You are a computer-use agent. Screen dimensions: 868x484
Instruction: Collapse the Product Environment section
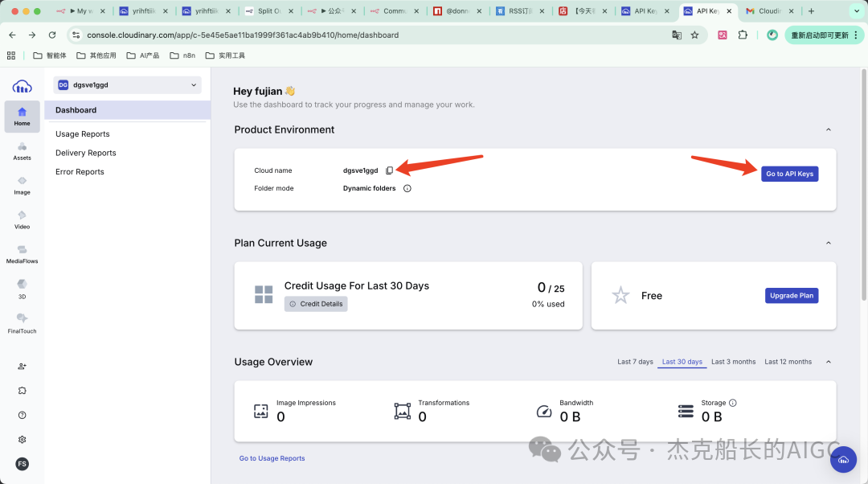829,129
